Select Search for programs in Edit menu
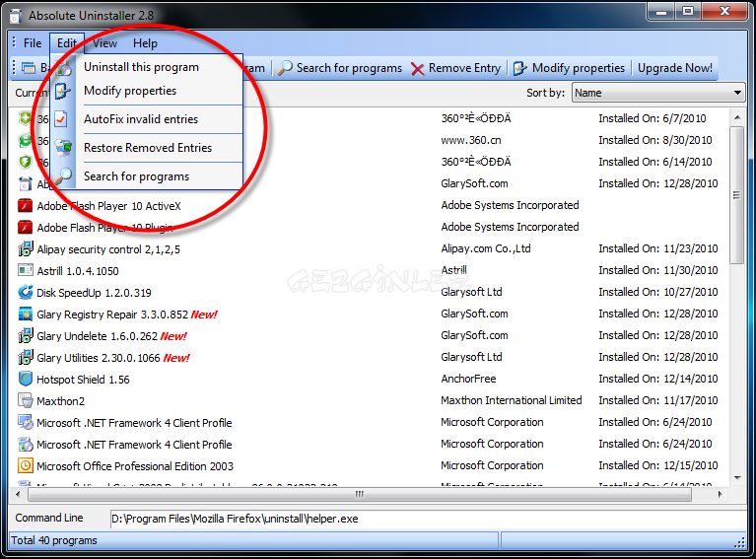The image size is (756, 559). pos(149,176)
